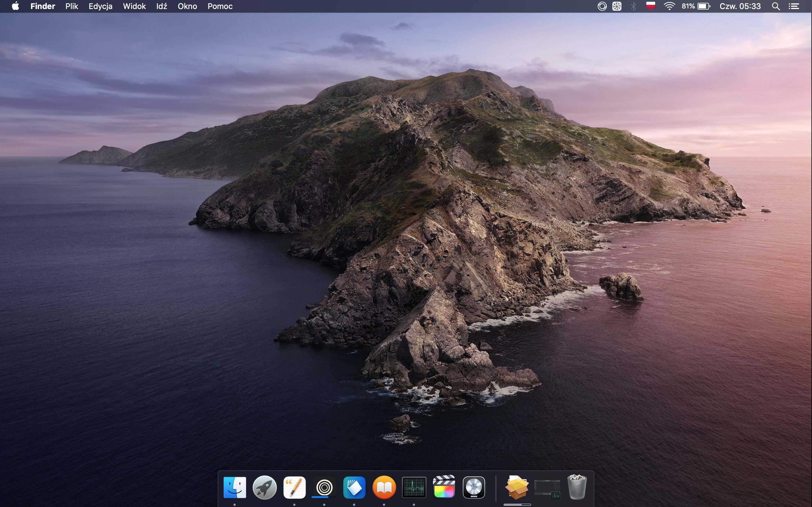Viewport: 812px width, 507px height.
Task: Open Pages app in the Dock
Action: [x=294, y=487]
